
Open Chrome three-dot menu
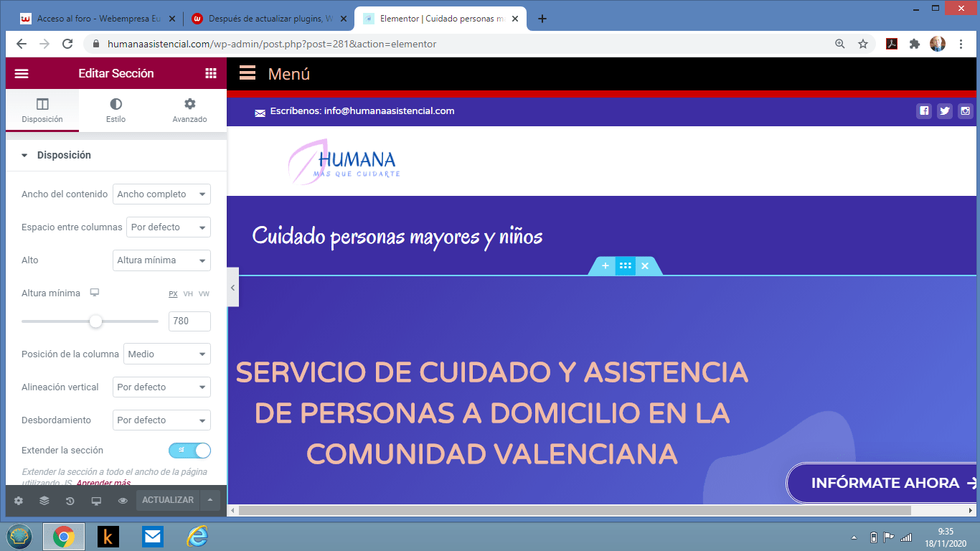click(961, 44)
